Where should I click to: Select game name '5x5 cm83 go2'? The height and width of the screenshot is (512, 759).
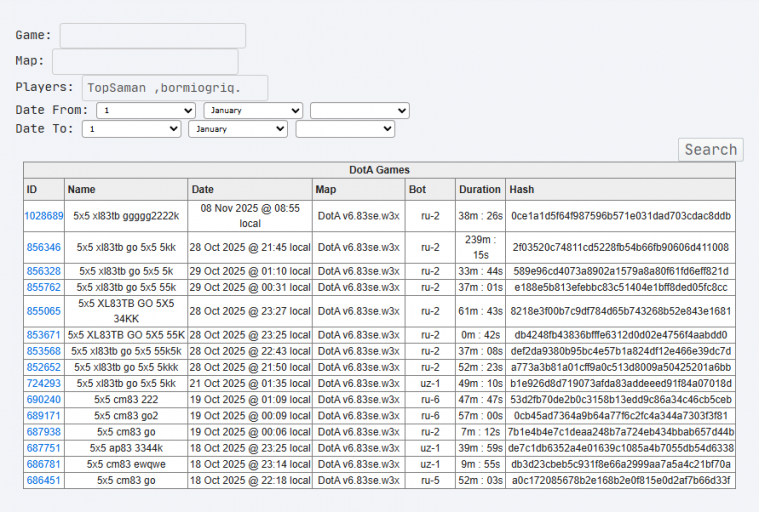tap(126, 416)
